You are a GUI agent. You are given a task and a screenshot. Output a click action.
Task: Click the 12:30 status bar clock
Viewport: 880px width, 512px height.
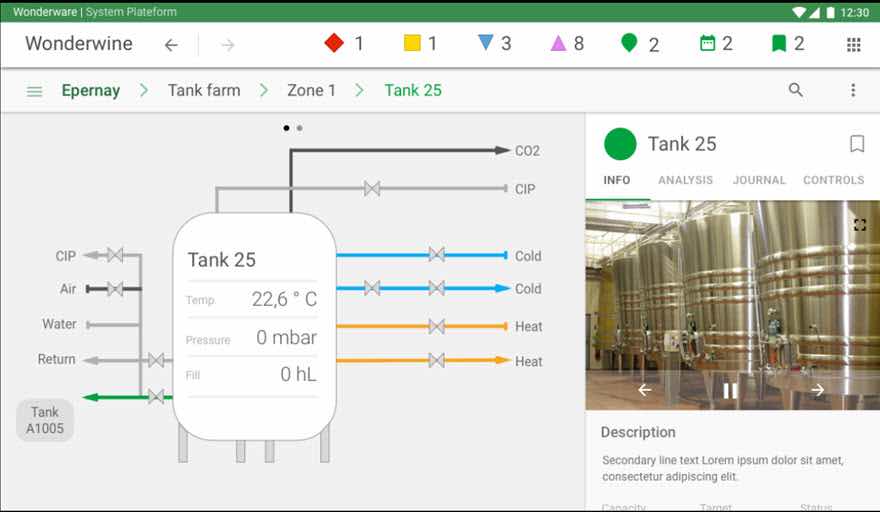[854, 12]
